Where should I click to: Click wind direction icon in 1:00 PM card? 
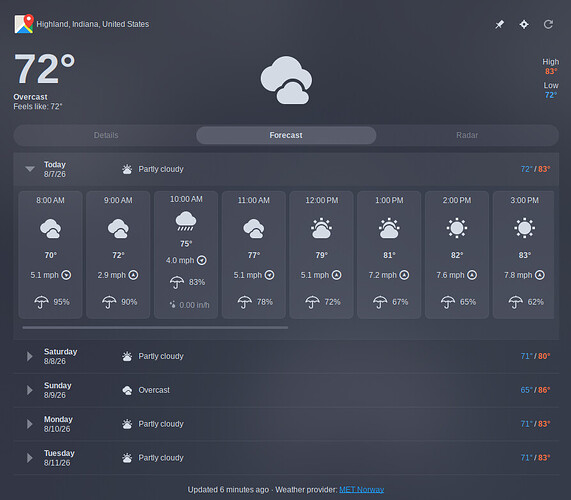[404, 275]
